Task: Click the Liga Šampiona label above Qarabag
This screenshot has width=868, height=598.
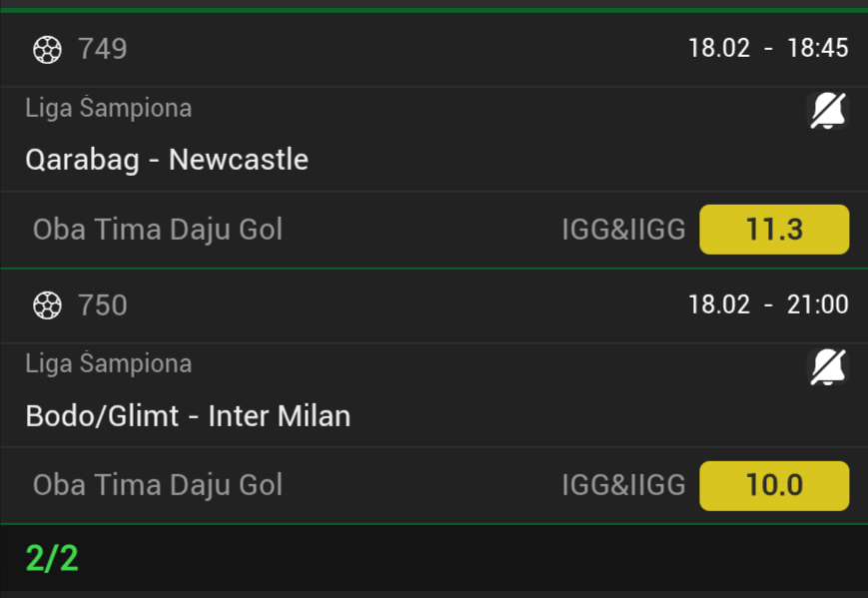Action: 108,108
